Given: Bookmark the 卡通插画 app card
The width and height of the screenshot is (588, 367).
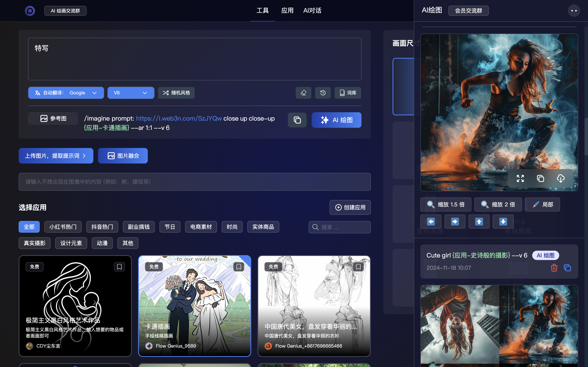Looking at the screenshot, I should pyautogui.click(x=239, y=267).
